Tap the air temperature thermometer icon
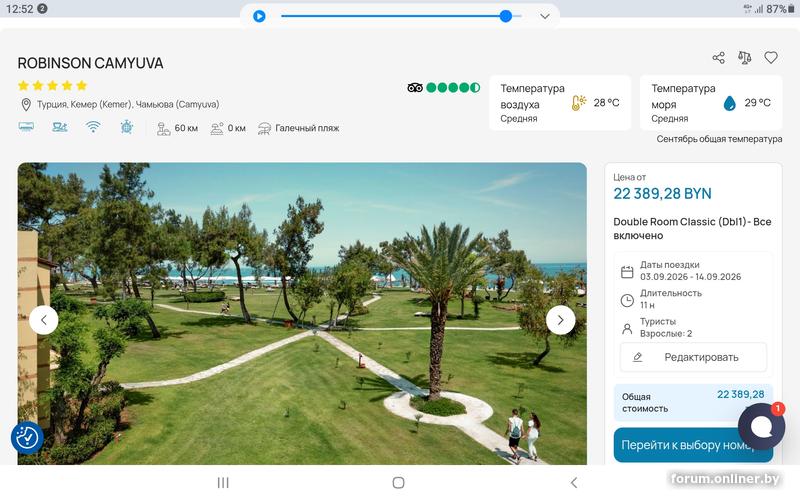 [x=579, y=103]
